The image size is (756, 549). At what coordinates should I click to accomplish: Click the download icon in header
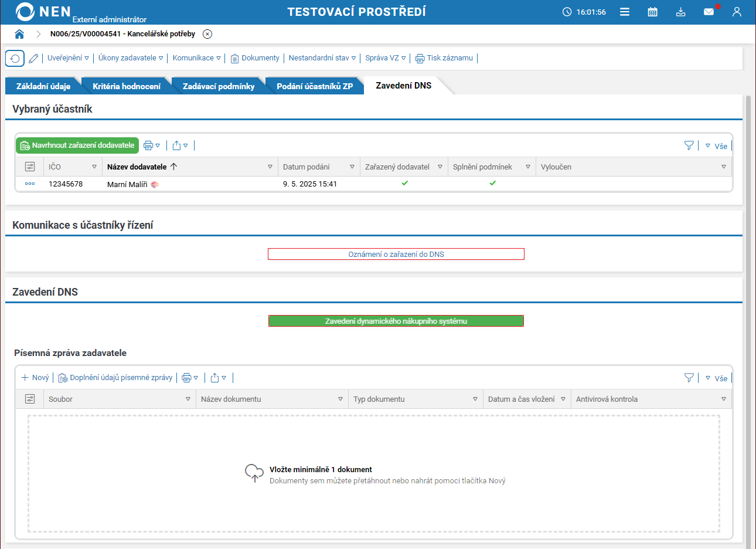point(680,12)
